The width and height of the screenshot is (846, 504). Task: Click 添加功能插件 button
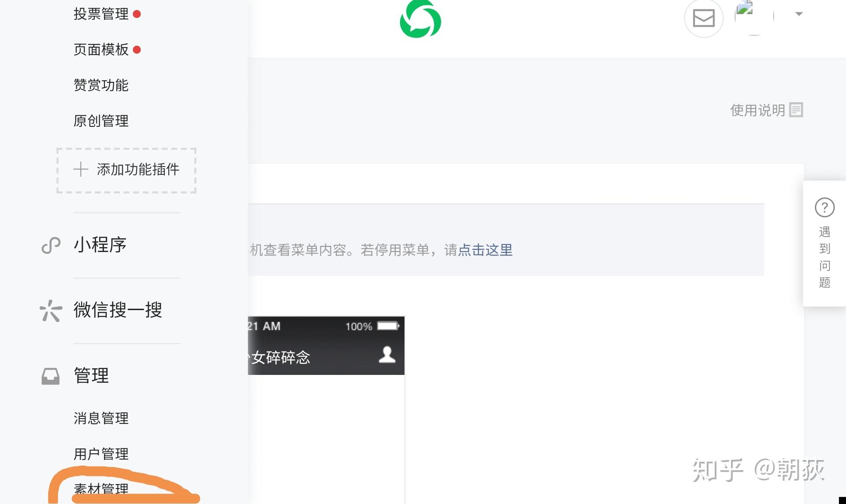tap(126, 170)
